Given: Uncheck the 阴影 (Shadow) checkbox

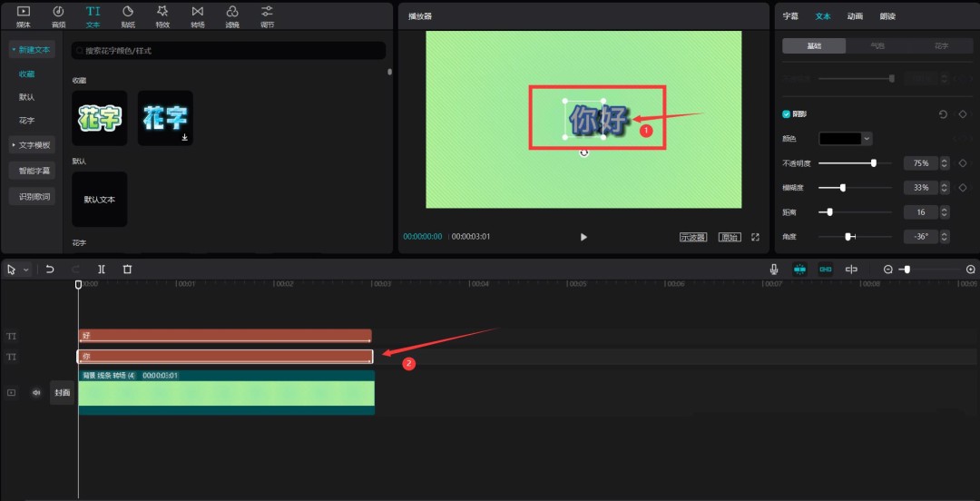Looking at the screenshot, I should [787, 114].
